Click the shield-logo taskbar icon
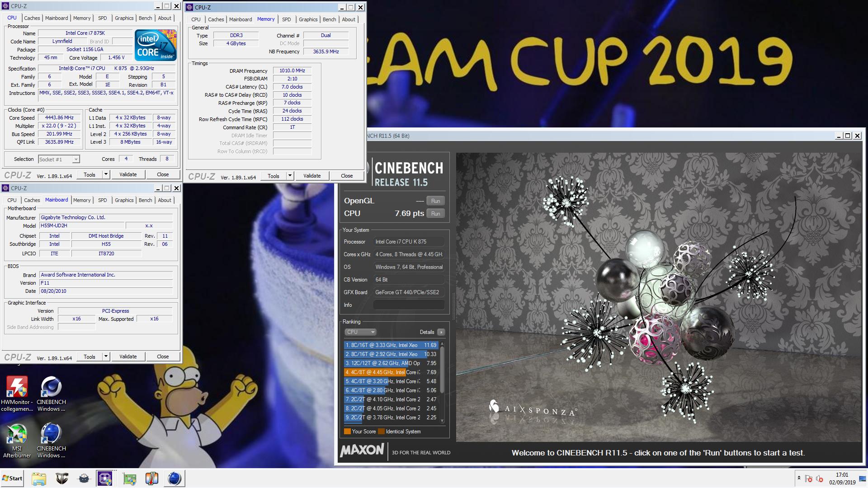This screenshot has width=868, height=488. [x=62, y=478]
